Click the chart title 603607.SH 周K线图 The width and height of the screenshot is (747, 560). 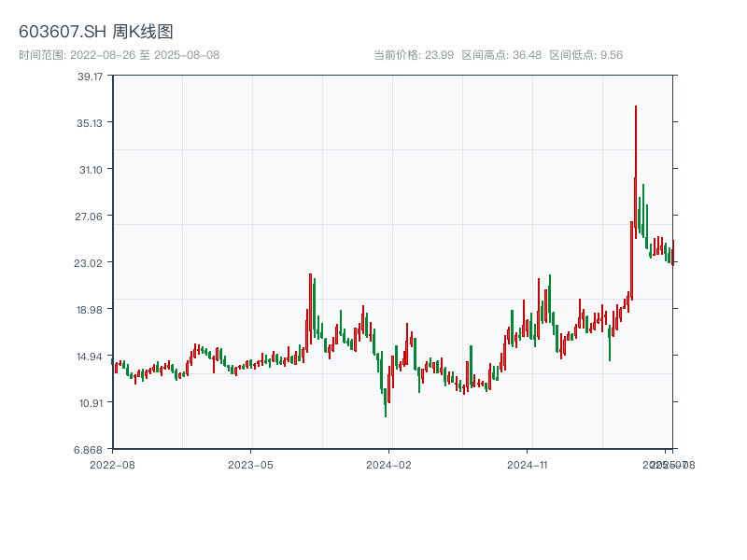tap(96, 32)
